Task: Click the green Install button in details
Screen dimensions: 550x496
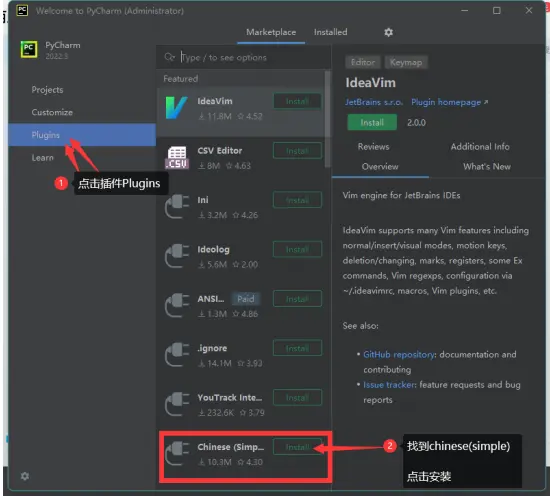Action: click(372, 122)
